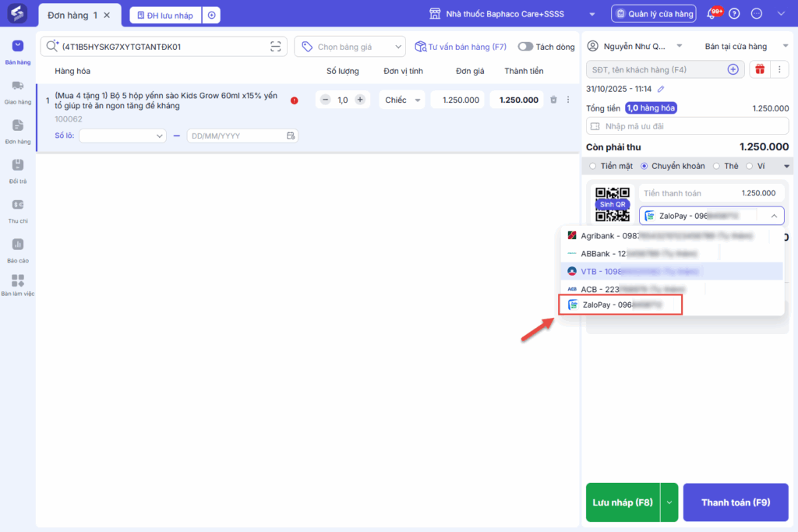Open the Báo cáo sidebar section
798x532 pixels.
18,251
